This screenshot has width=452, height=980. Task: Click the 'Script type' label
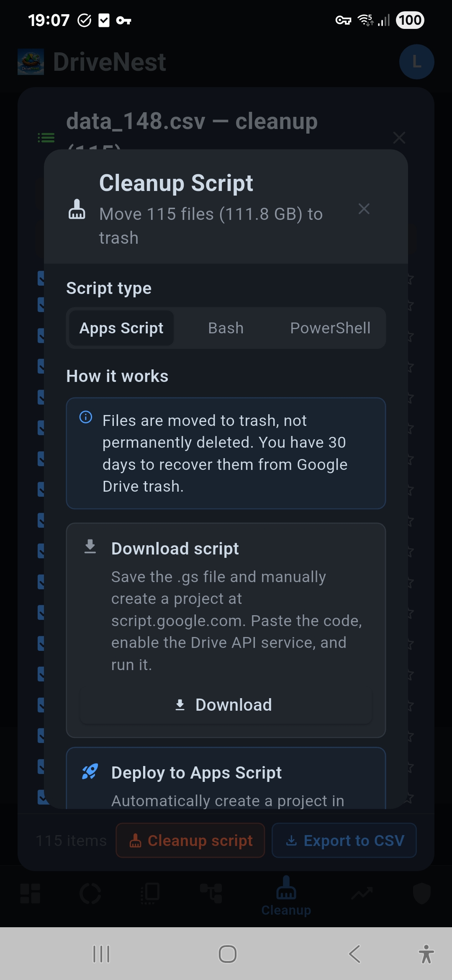(x=109, y=288)
